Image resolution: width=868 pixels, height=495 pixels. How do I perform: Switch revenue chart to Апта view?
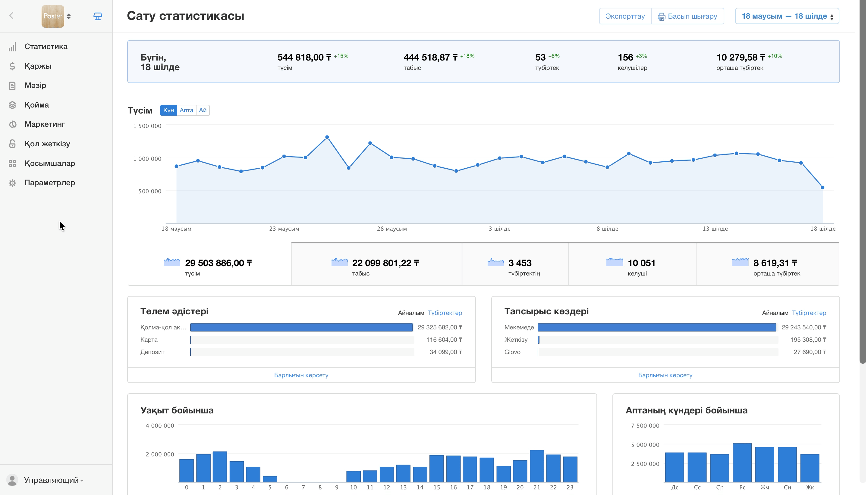point(186,110)
